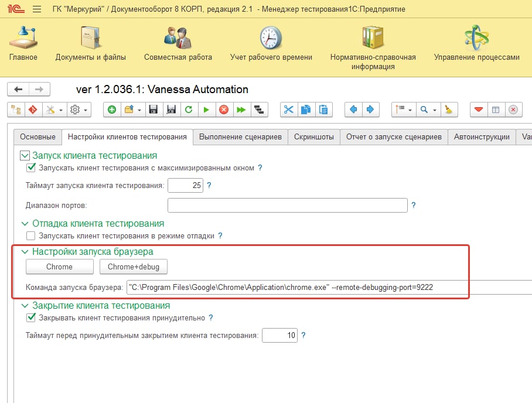Enable debug mode launch checkbox
Screen dimensions: 532x403
(x=31, y=235)
